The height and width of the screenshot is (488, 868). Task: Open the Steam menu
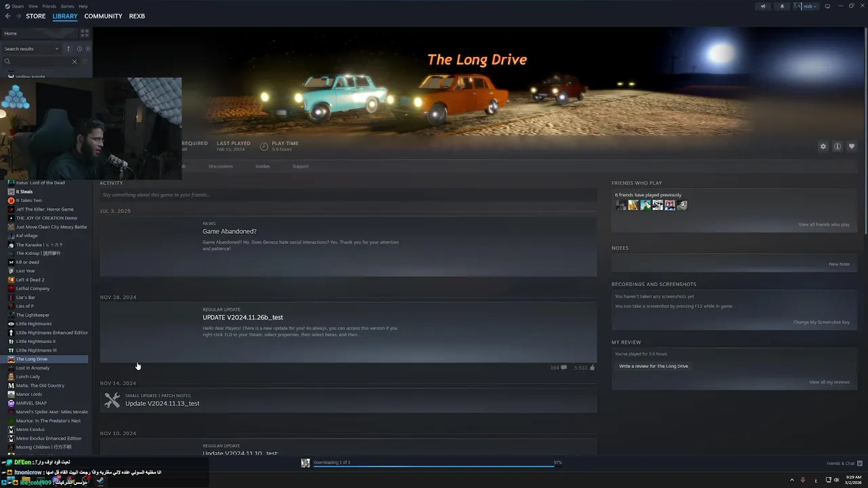(x=18, y=6)
